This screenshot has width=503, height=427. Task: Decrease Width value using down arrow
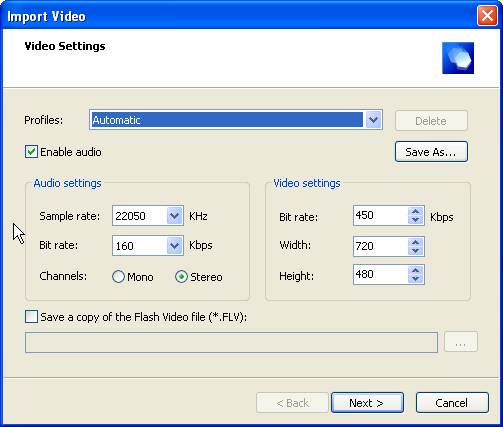(415, 251)
